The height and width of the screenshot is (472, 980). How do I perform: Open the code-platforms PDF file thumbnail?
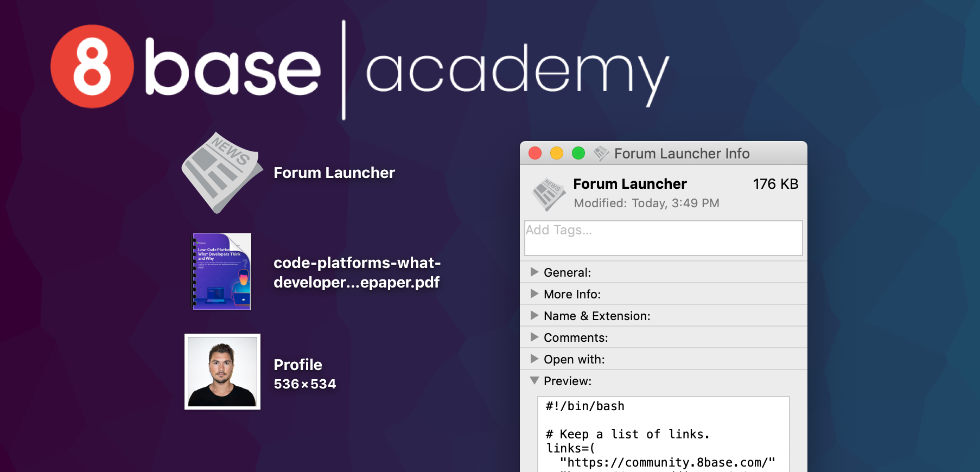[x=222, y=271]
